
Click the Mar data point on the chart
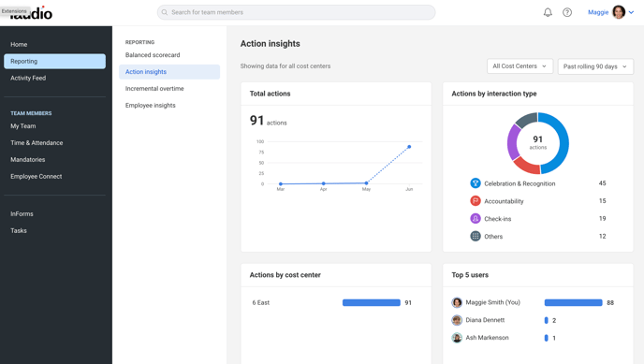coord(281,183)
